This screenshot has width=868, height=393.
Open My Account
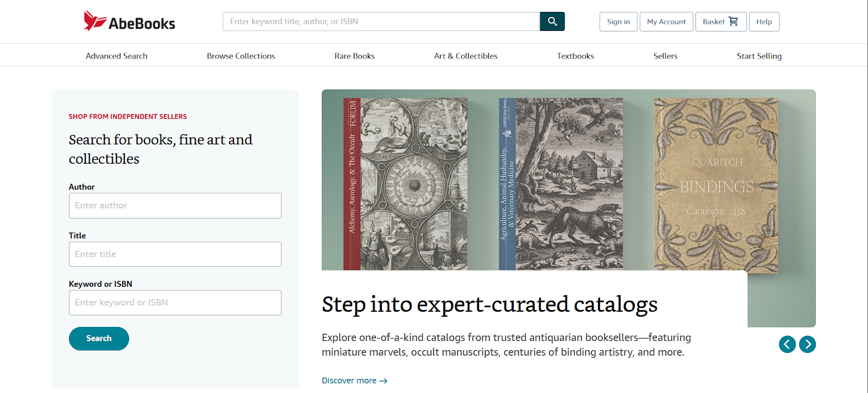pyautogui.click(x=666, y=22)
